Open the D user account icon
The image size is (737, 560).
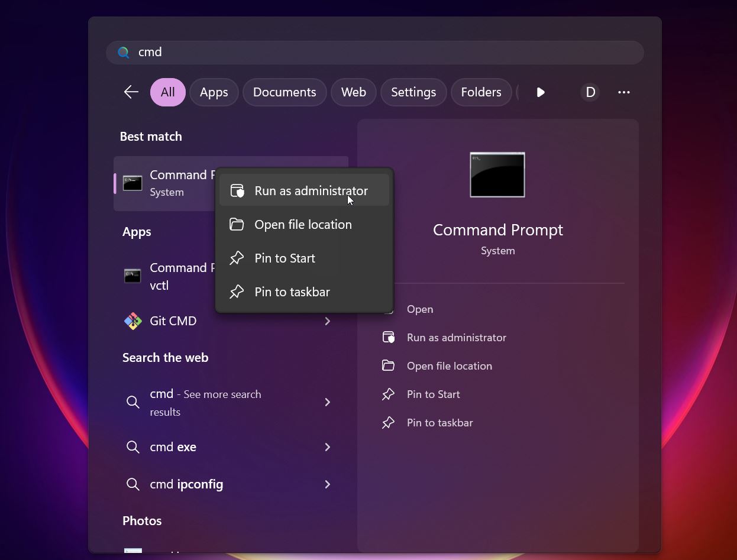pos(590,92)
